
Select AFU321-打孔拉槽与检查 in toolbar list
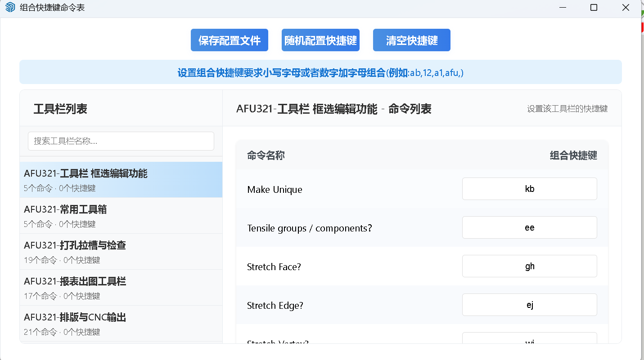(121, 252)
